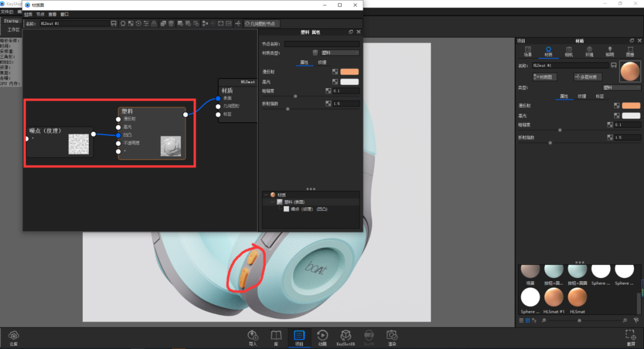Click 导入 in the bottom toolbar
The height and width of the screenshot is (349, 644).
coord(253,338)
